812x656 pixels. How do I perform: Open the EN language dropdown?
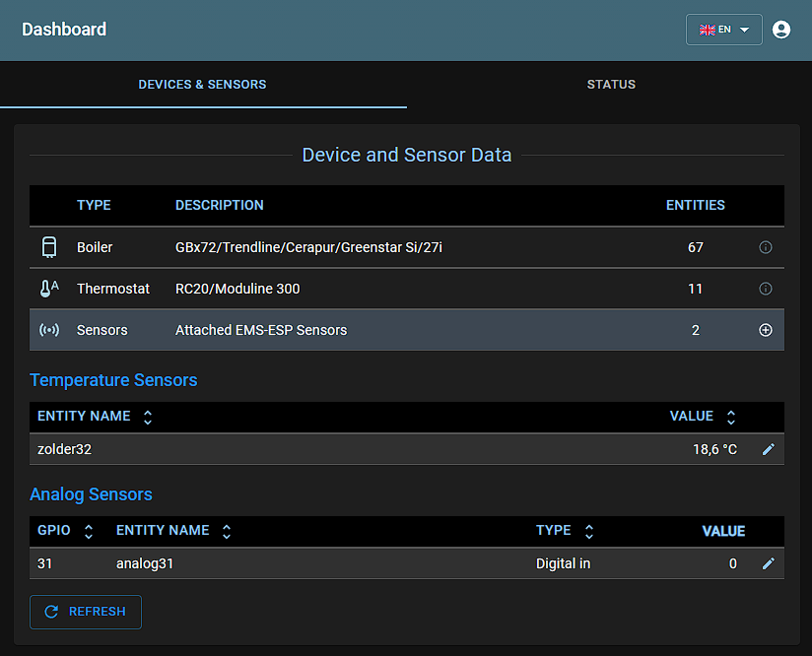tap(723, 30)
